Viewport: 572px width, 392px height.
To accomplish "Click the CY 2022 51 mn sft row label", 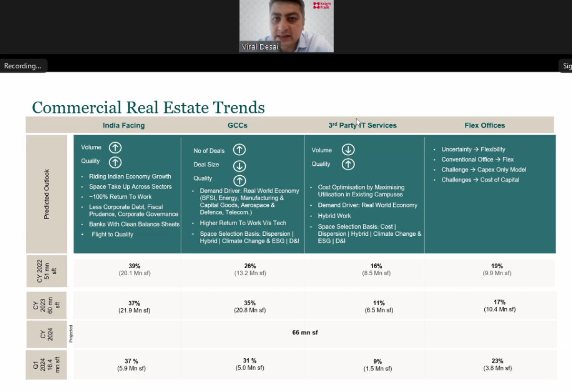I will click(x=46, y=271).
